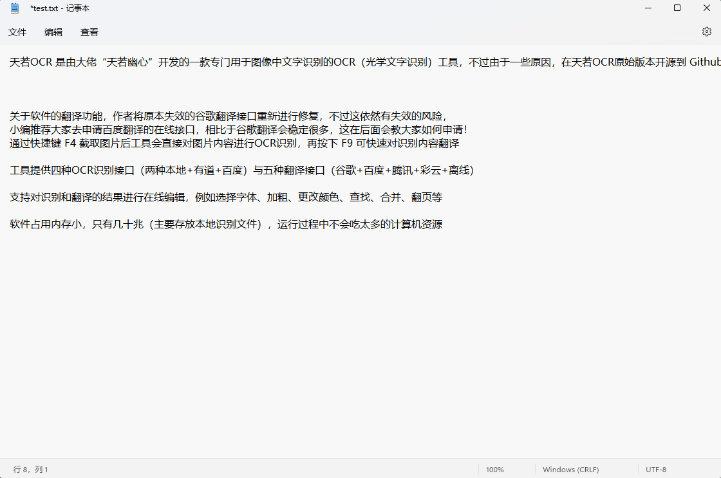Place cursor in line starting 天若OCR 是由大佬
721x478 pixels.
click(365, 62)
